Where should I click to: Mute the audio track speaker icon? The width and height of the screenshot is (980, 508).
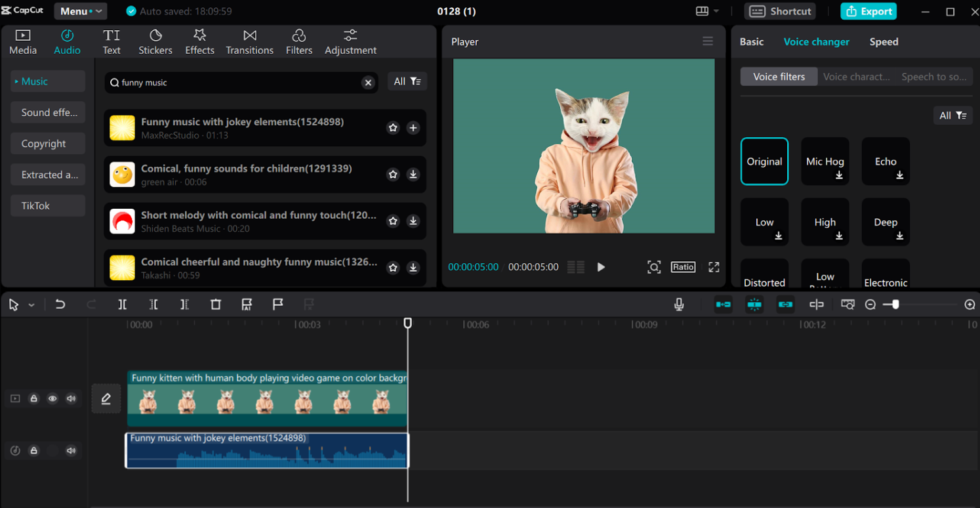71,451
